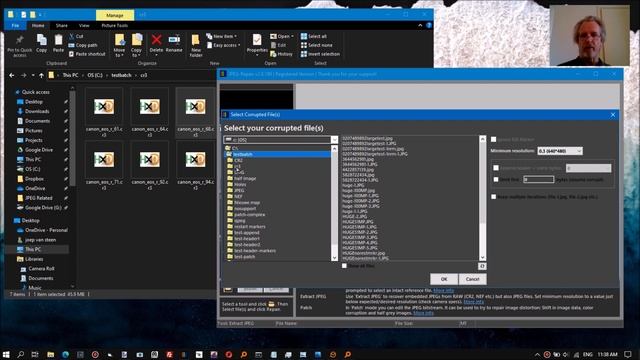Open Task View on the taskbar
Viewport: 640px width, 360px height.
[x=35, y=354]
